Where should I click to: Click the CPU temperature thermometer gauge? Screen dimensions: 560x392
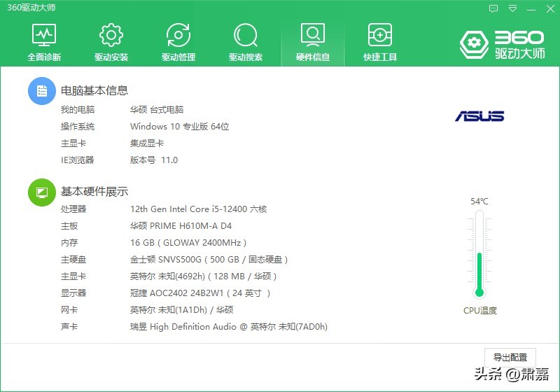pos(479,254)
